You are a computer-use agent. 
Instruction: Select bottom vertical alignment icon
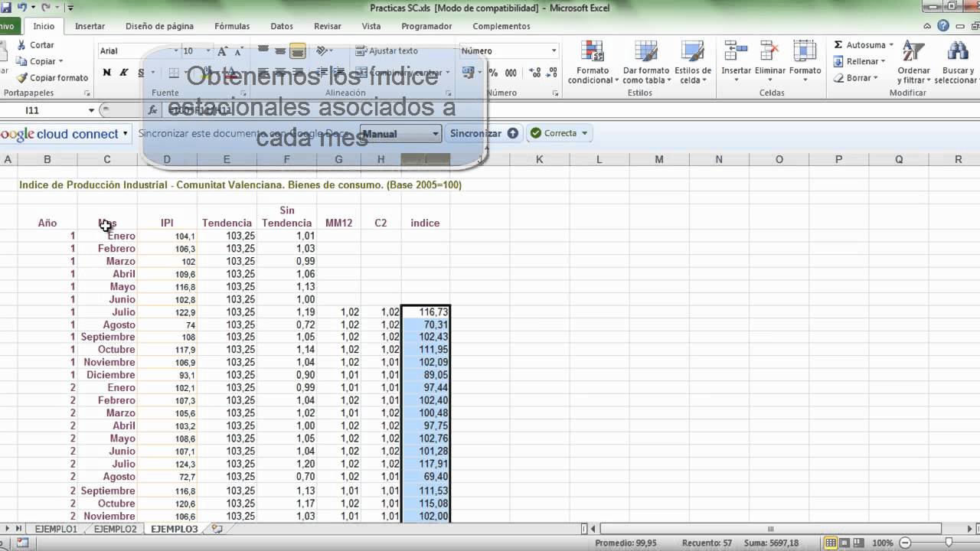[x=298, y=51]
